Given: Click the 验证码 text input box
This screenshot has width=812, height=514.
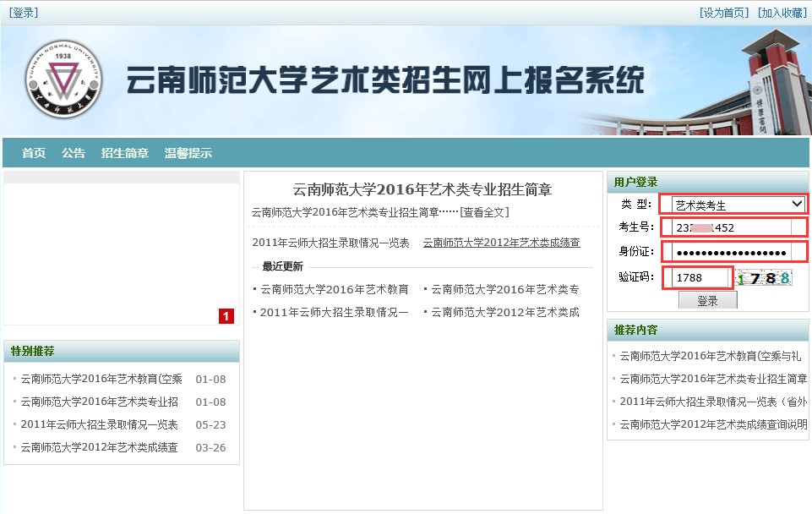Looking at the screenshot, I should (696, 277).
